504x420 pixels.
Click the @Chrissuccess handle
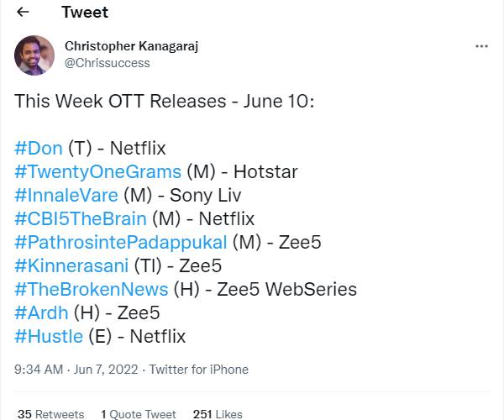click(107, 62)
